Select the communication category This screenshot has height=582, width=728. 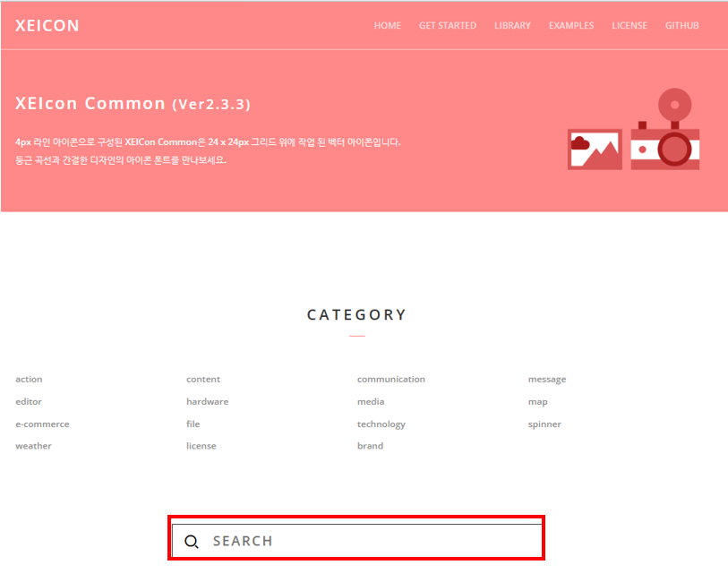(x=391, y=379)
